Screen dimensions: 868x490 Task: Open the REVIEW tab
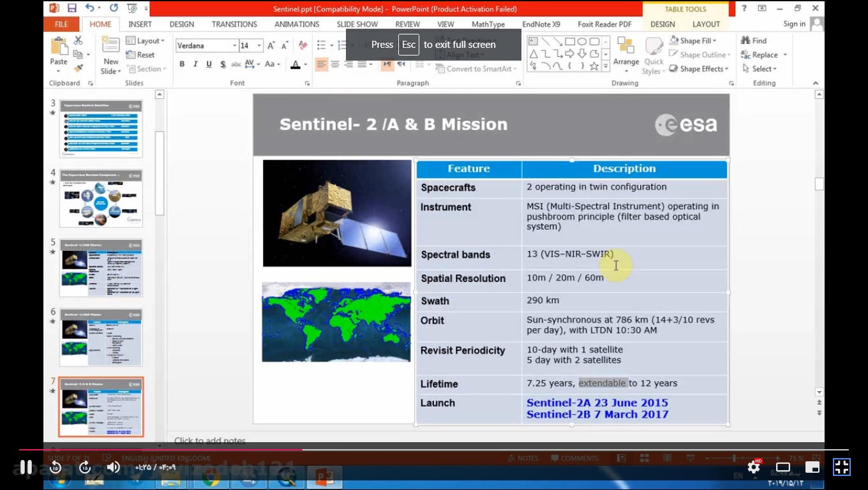[x=407, y=24]
